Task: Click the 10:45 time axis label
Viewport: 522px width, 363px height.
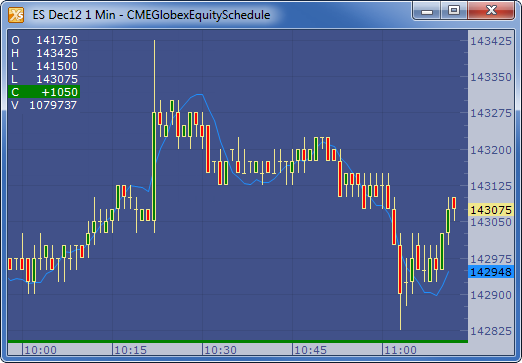Action: pyautogui.click(x=310, y=350)
